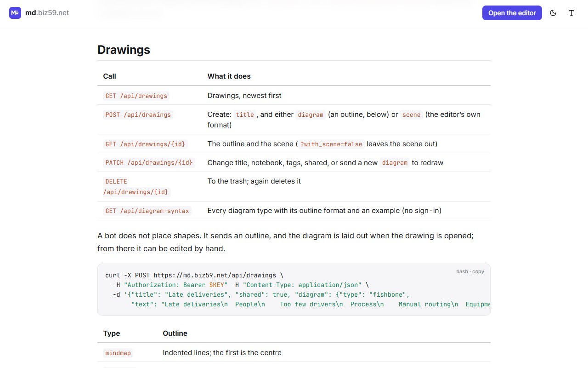Click the 'Every diagram type' description cell
Screen dimensions: 588x368
324,211
